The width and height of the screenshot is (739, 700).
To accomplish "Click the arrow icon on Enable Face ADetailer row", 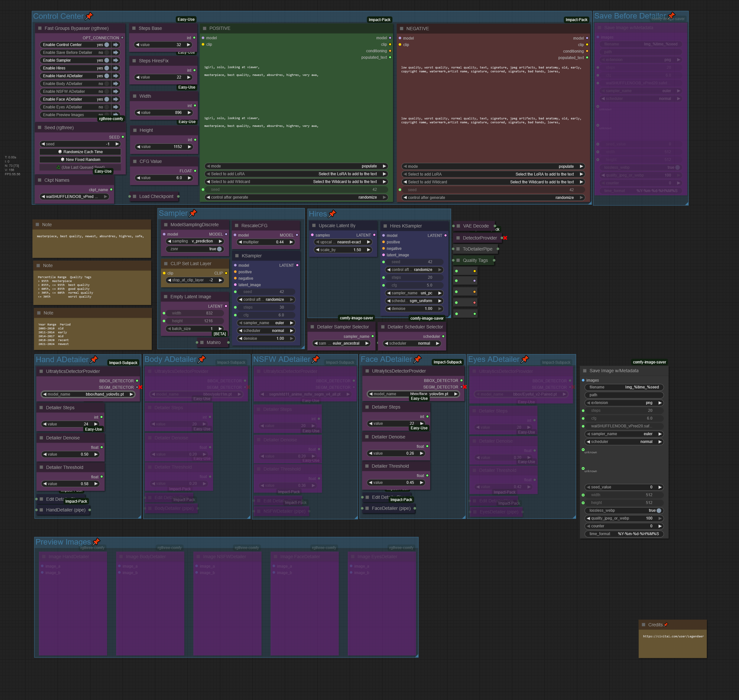I will coord(116,99).
